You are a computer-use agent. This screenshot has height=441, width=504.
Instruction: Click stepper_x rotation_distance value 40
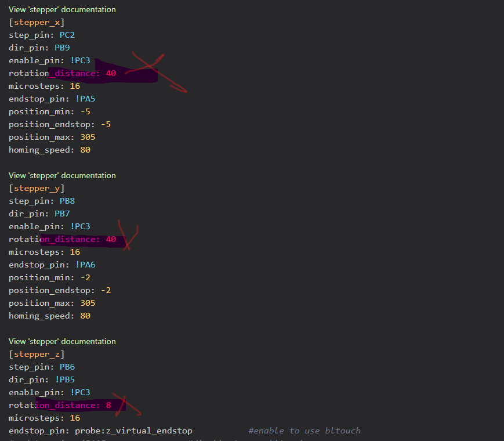pyautogui.click(x=111, y=73)
